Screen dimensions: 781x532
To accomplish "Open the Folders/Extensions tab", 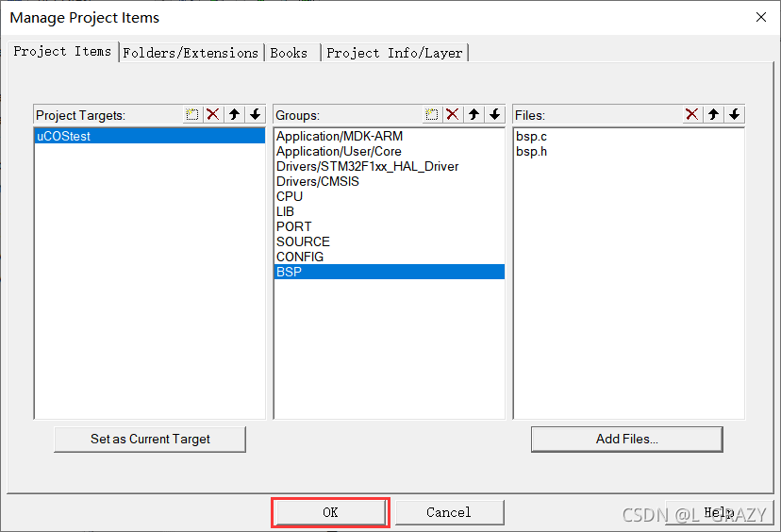I will tap(191, 53).
